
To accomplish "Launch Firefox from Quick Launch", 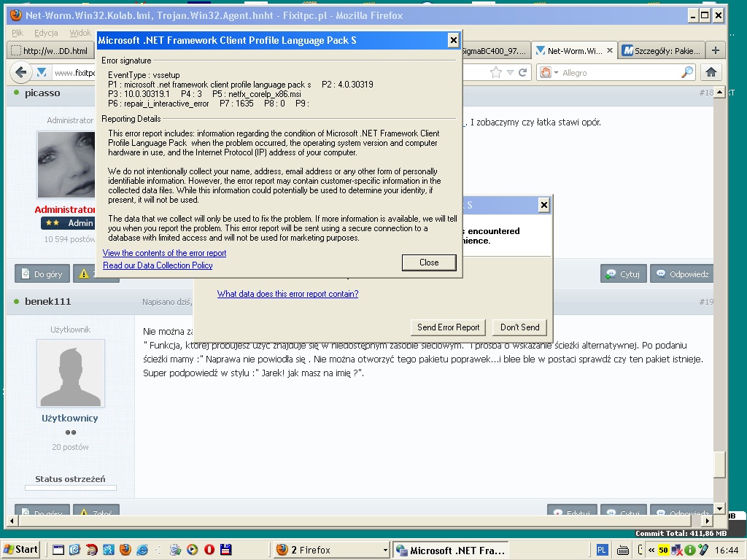I will point(125,550).
